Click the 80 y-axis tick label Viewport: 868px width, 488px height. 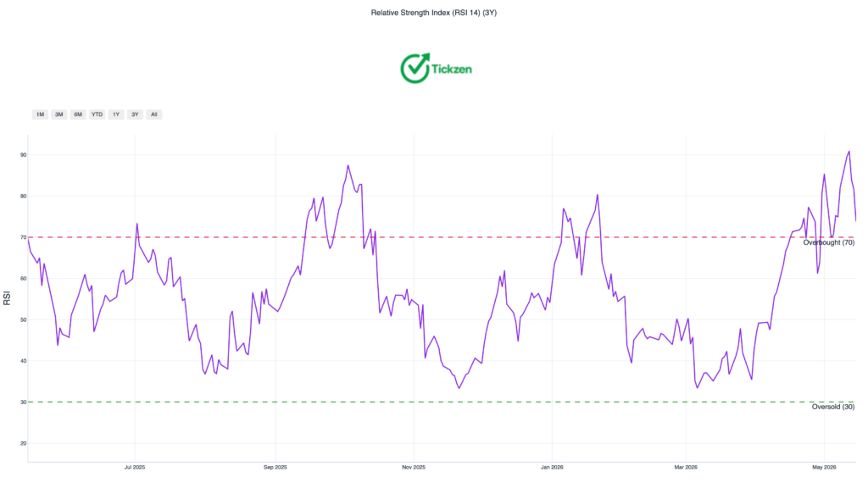pos(23,197)
